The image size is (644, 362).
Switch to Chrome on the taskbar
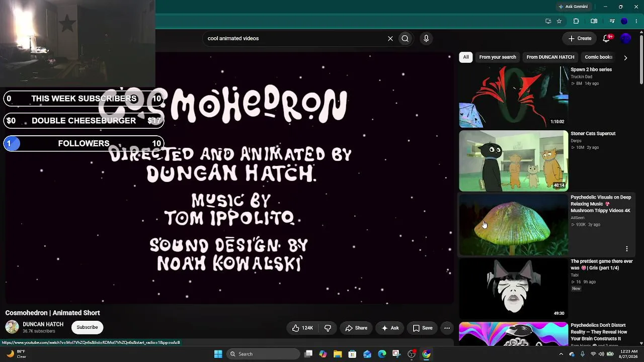(426, 354)
